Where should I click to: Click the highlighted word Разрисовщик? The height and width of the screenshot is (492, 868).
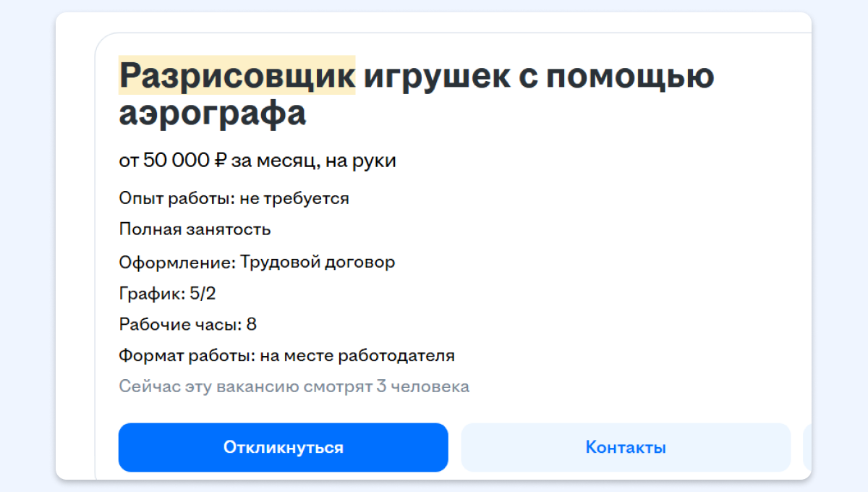237,75
